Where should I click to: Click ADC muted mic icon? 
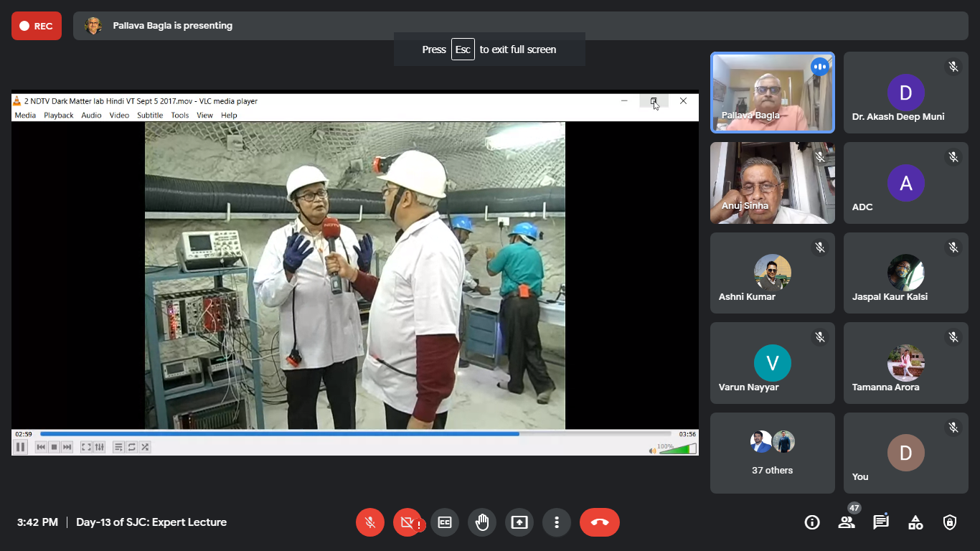pos(953,156)
